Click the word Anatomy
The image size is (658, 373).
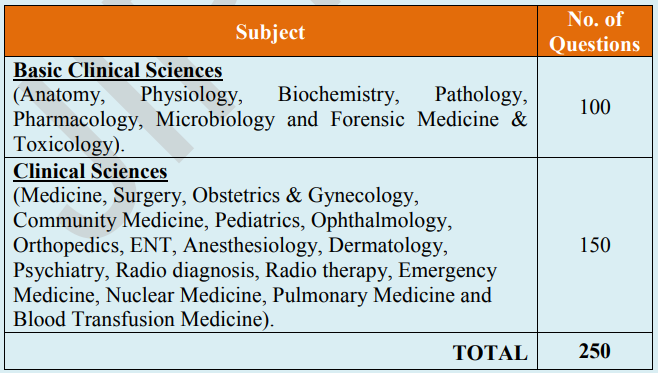coord(60,95)
